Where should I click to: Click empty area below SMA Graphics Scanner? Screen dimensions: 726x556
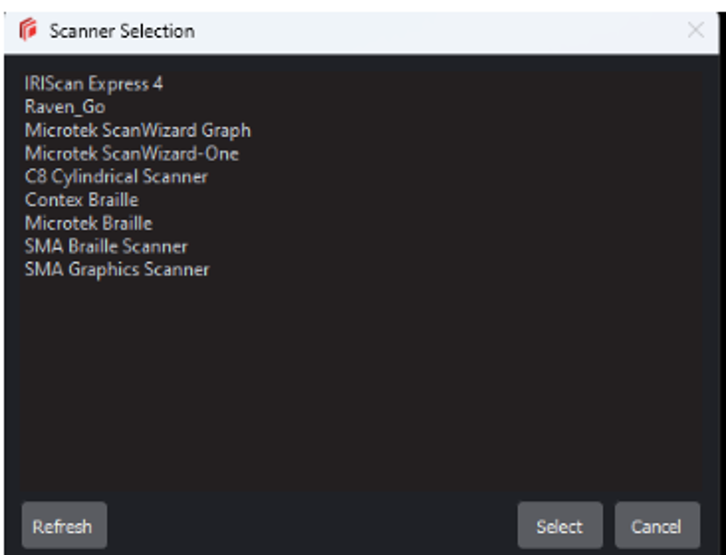click(x=300, y=380)
